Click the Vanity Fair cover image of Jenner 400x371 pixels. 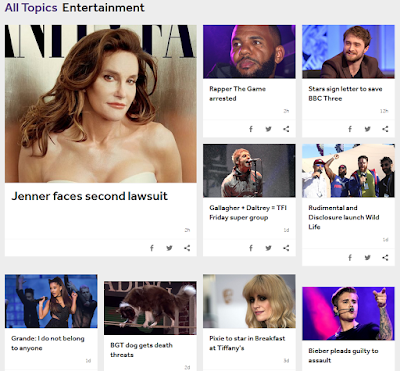click(101, 104)
